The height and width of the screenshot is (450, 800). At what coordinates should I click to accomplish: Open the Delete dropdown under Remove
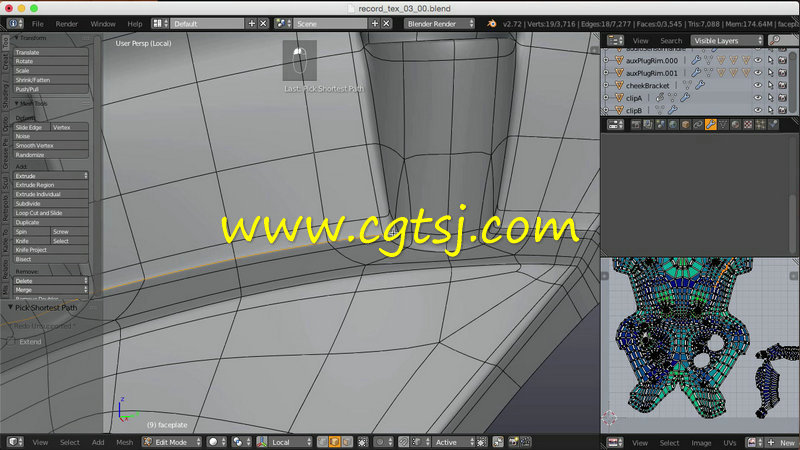pos(51,281)
